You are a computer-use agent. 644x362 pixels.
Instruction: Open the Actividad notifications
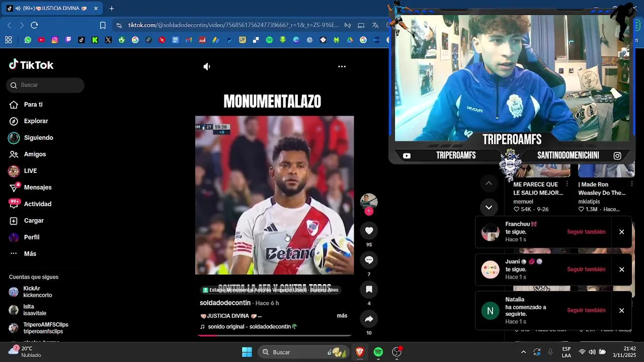coord(38,204)
